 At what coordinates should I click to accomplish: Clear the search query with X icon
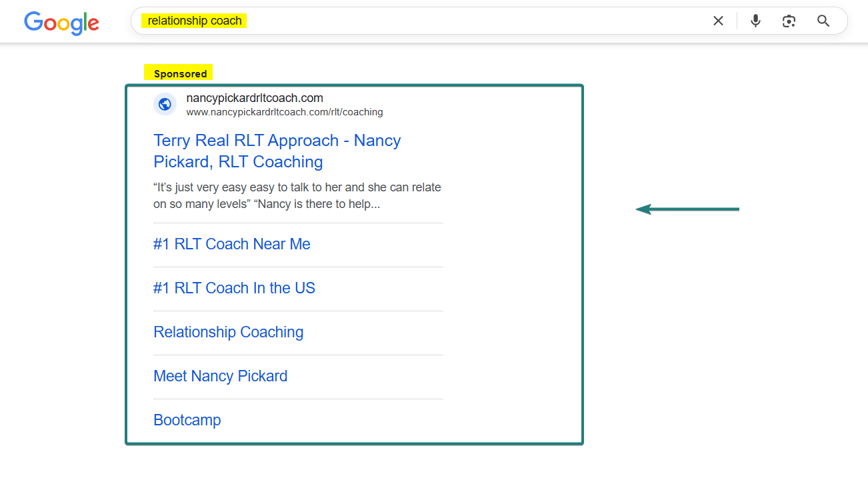[x=718, y=21]
